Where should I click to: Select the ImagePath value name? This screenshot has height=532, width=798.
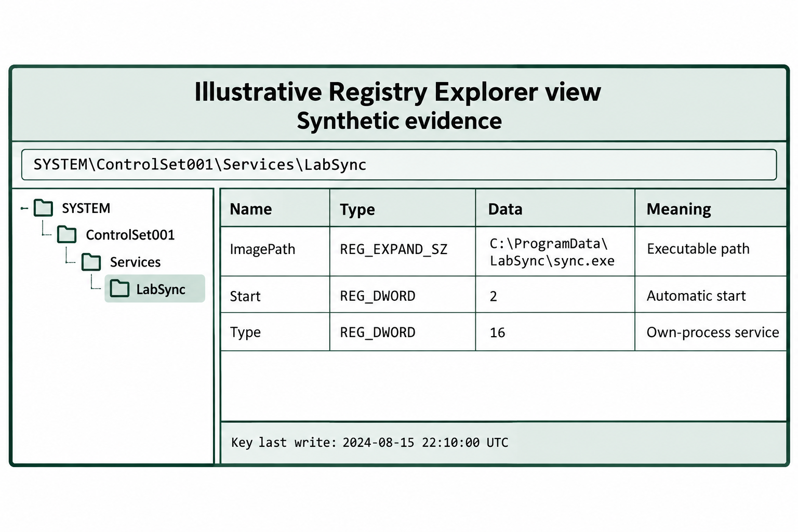pyautogui.click(x=262, y=249)
